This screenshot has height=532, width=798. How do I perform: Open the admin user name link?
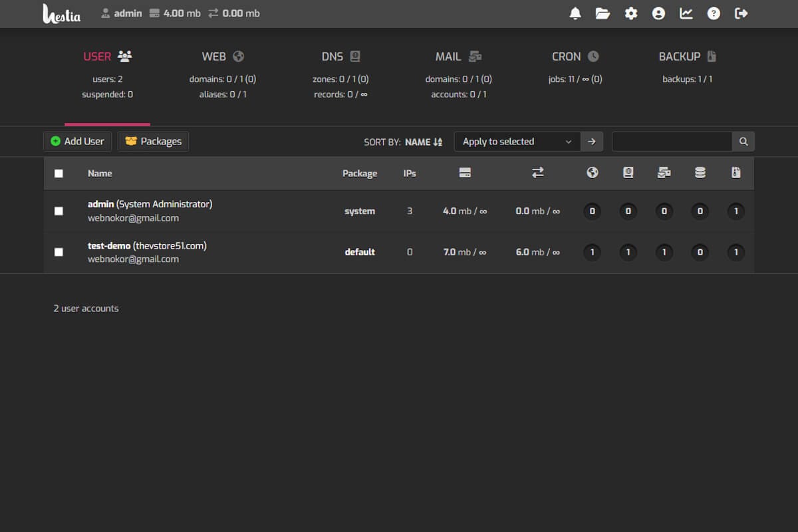click(150, 204)
